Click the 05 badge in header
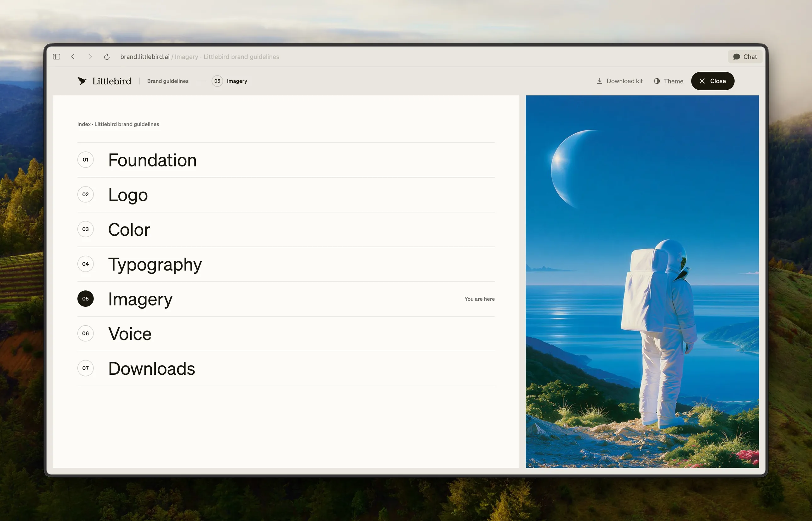 (x=217, y=81)
